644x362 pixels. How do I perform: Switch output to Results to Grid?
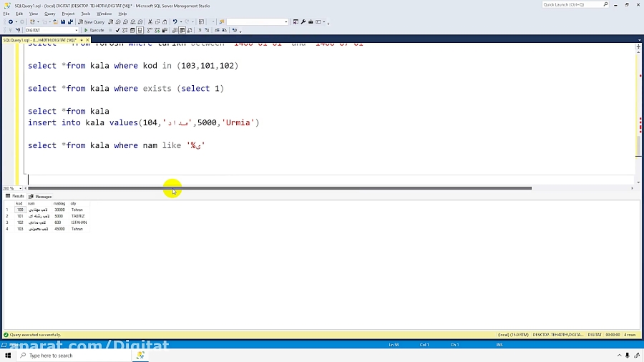pos(182,30)
